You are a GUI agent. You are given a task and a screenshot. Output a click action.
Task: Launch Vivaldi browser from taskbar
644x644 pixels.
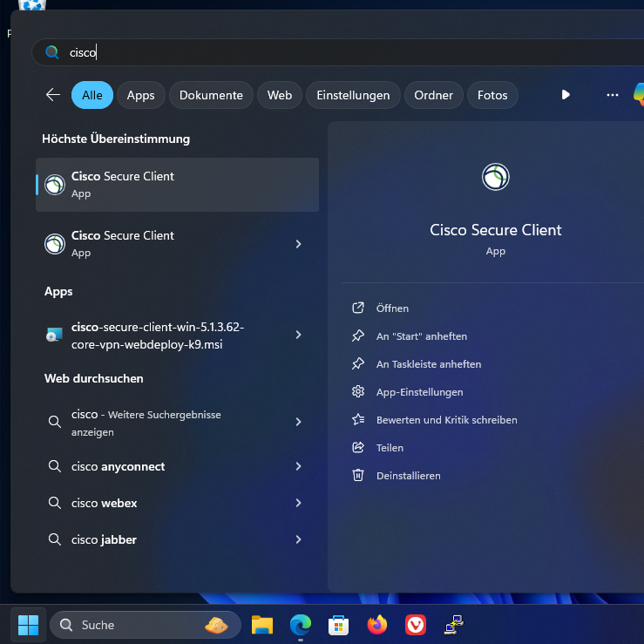tap(415, 625)
